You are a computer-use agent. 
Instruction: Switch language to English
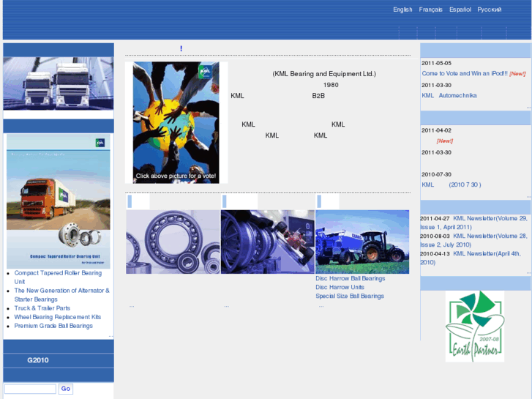pos(402,10)
